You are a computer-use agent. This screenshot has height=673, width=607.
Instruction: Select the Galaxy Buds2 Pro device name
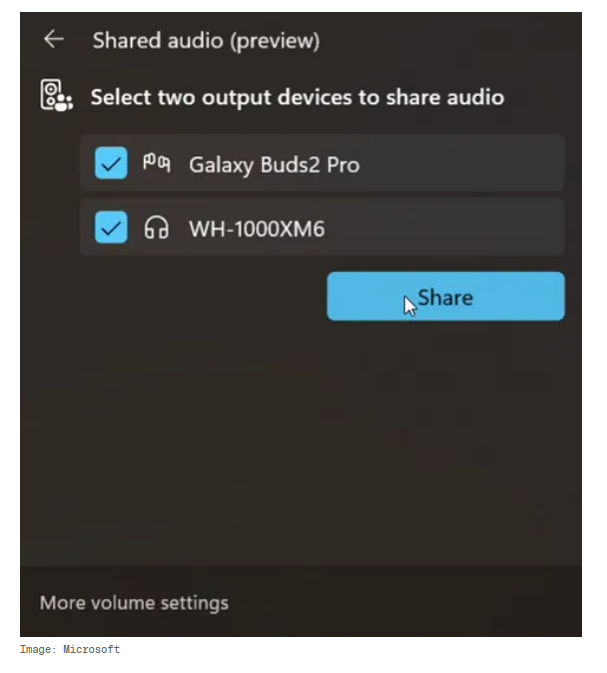[274, 165]
